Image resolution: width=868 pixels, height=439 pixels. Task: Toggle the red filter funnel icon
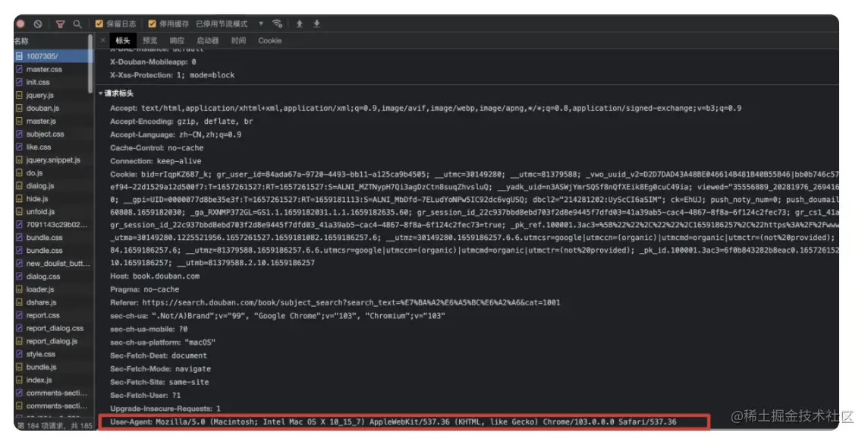click(x=61, y=24)
